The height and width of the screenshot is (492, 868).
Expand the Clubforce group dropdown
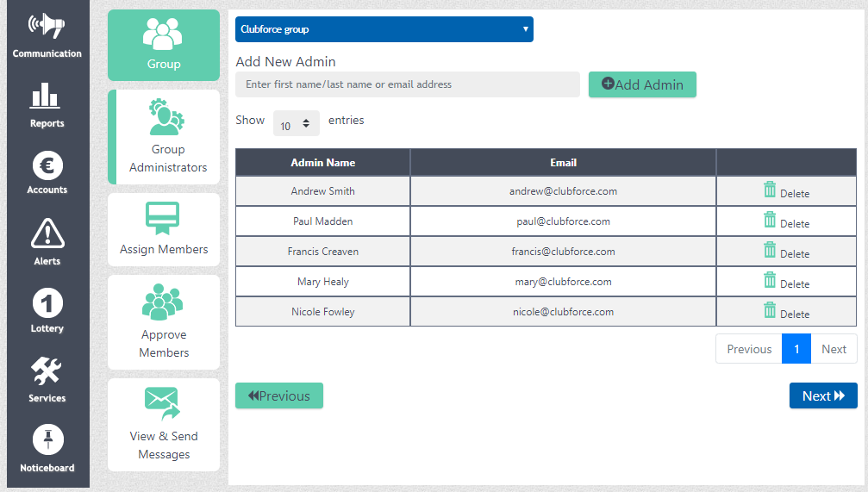(384, 29)
